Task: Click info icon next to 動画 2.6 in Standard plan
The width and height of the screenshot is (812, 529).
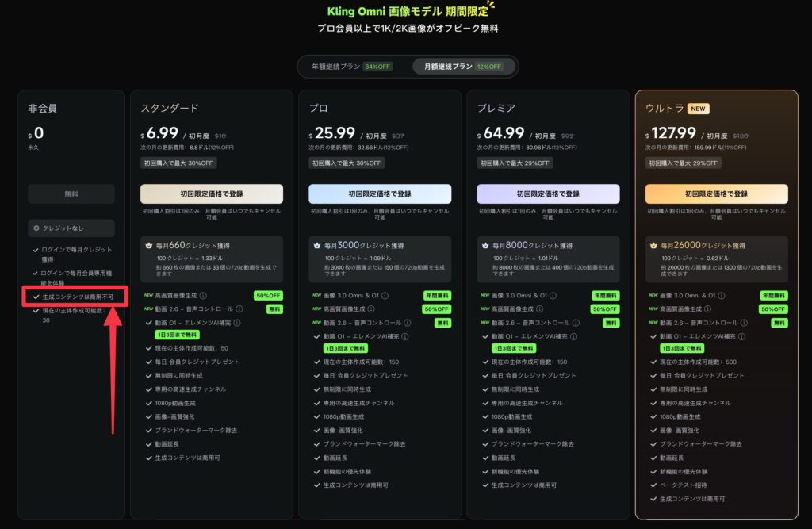Action: click(238, 309)
